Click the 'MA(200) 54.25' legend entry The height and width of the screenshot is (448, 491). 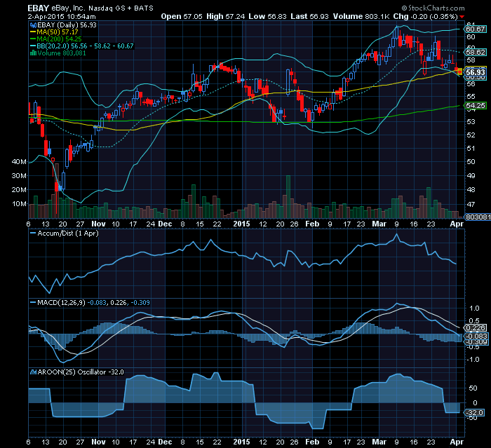tap(59, 39)
